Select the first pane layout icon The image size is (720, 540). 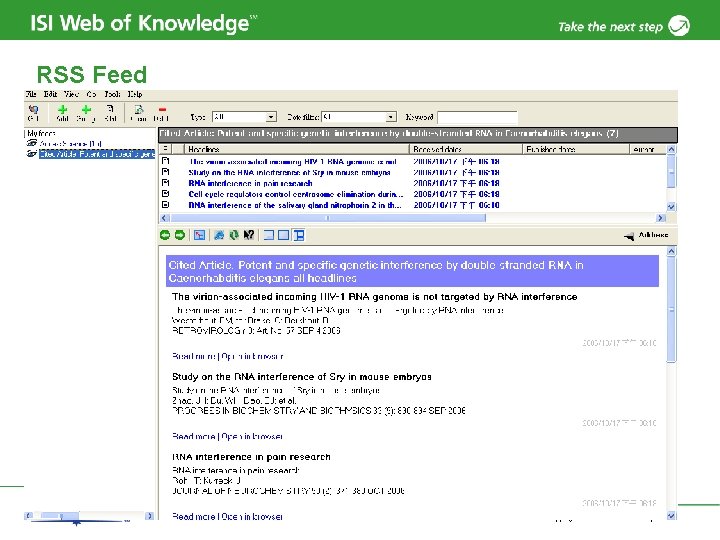click(269, 235)
